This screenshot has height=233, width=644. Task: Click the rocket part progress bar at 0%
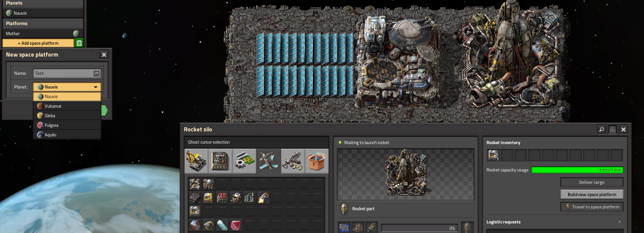pyautogui.click(x=419, y=228)
